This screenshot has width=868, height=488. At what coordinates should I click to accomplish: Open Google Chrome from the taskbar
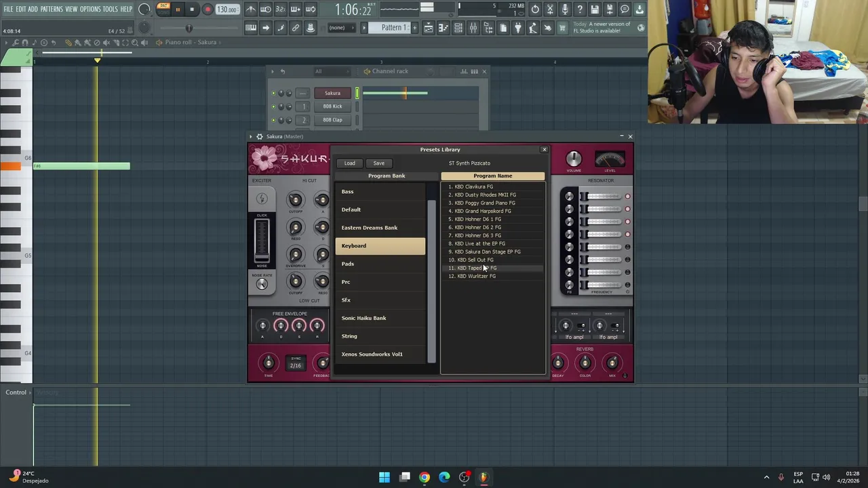pos(425,477)
